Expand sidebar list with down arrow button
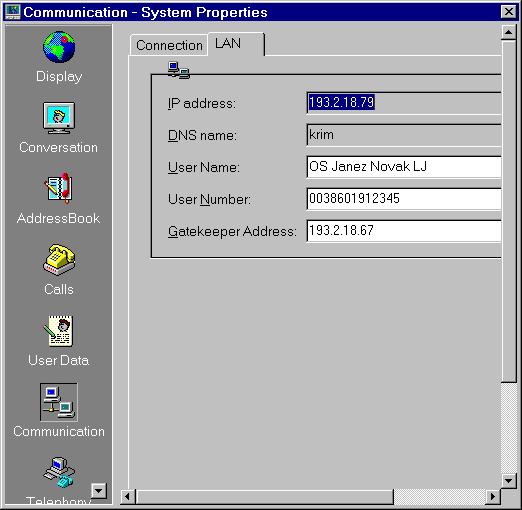The image size is (522, 510). pos(99,491)
